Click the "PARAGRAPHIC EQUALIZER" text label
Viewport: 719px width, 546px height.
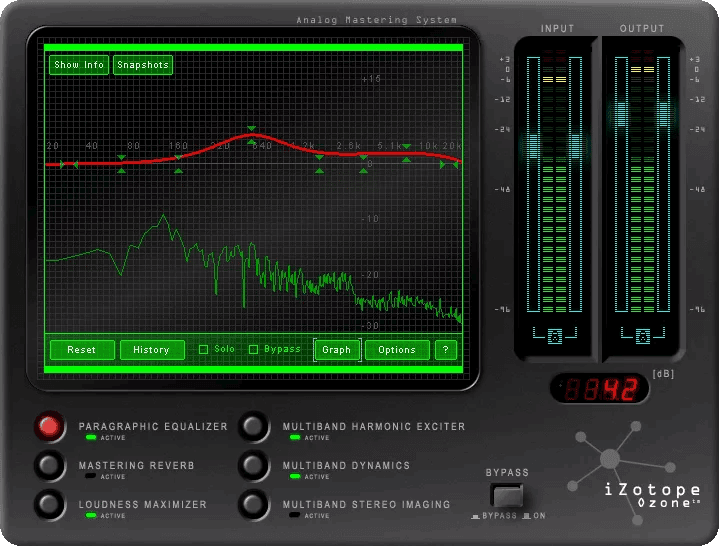coord(153,426)
